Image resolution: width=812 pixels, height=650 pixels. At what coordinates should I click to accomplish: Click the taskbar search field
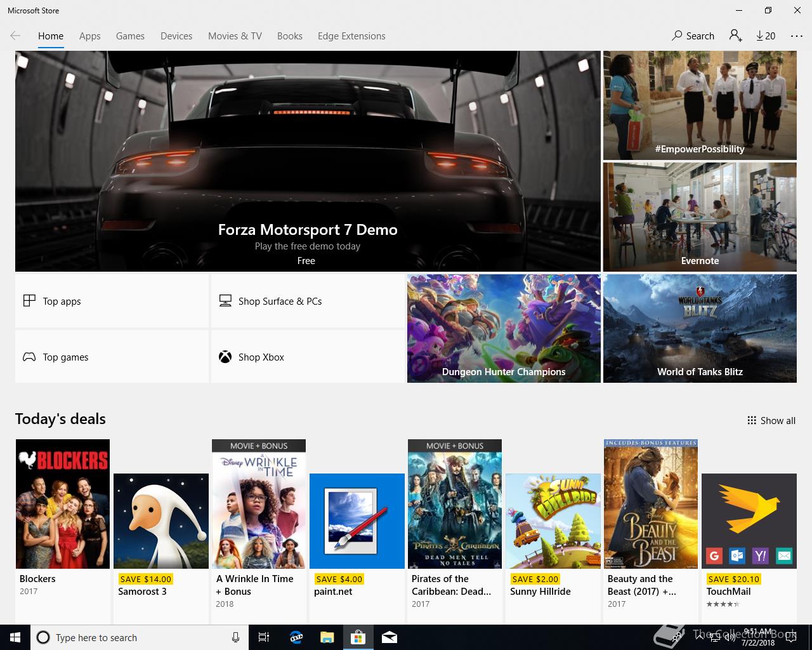click(140, 637)
